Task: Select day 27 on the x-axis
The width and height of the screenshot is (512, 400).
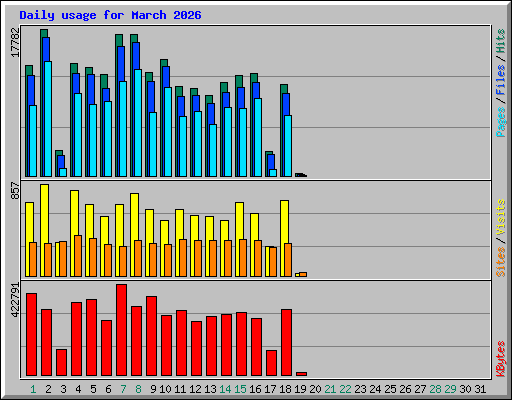Action: pos(420,389)
